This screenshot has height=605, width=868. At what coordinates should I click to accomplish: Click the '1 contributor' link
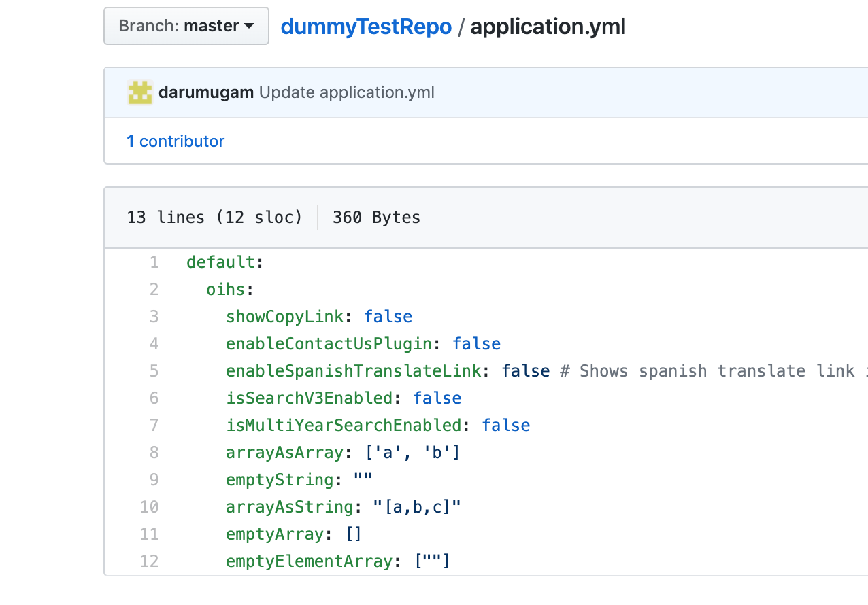[176, 141]
